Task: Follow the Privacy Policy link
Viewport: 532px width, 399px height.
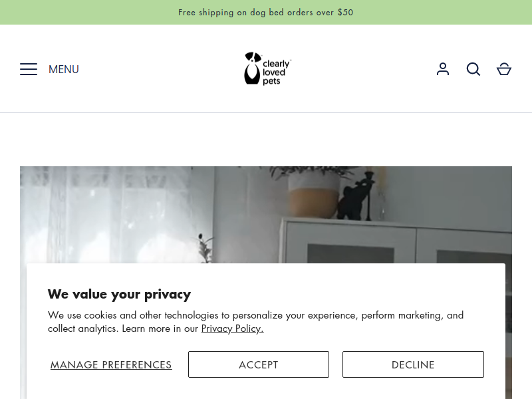Action: (x=232, y=329)
